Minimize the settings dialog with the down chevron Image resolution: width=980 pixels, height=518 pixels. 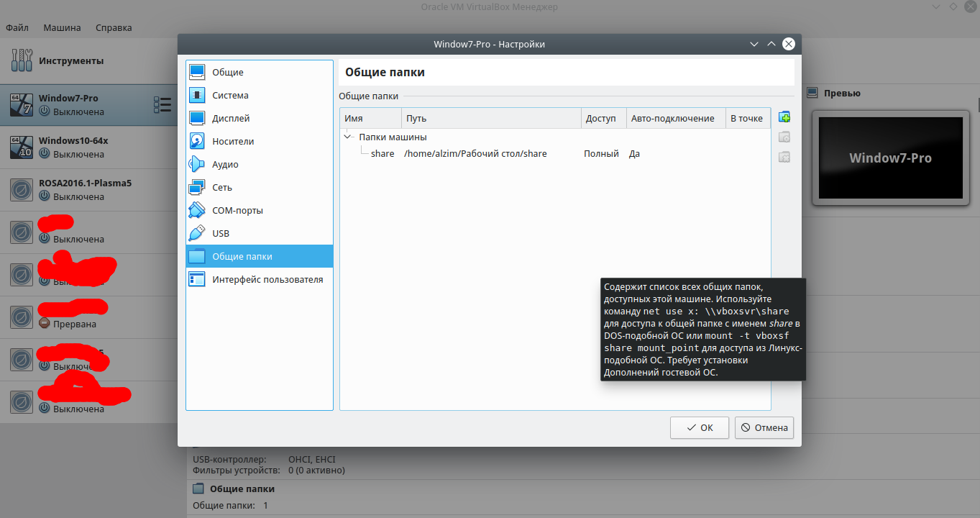point(754,44)
